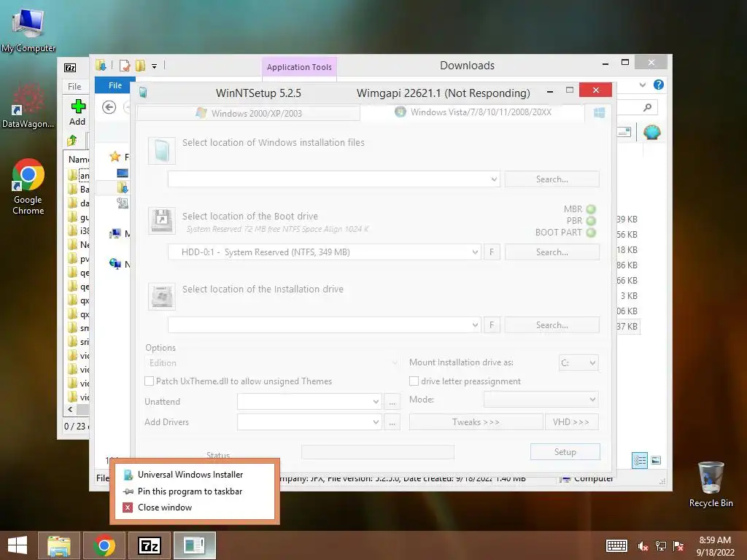Image resolution: width=747 pixels, height=560 pixels.
Task: Switch to Windows 2000/XP/2003 tab
Action: click(248, 113)
